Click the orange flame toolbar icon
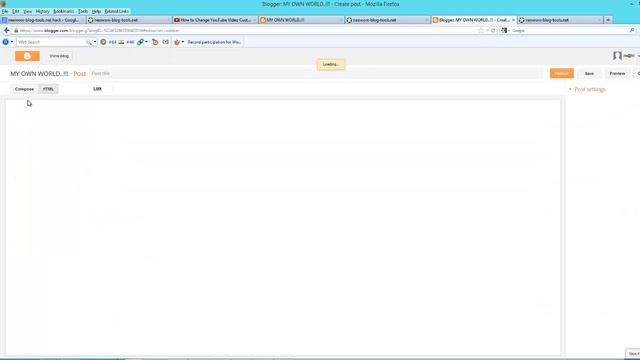 click(177, 42)
